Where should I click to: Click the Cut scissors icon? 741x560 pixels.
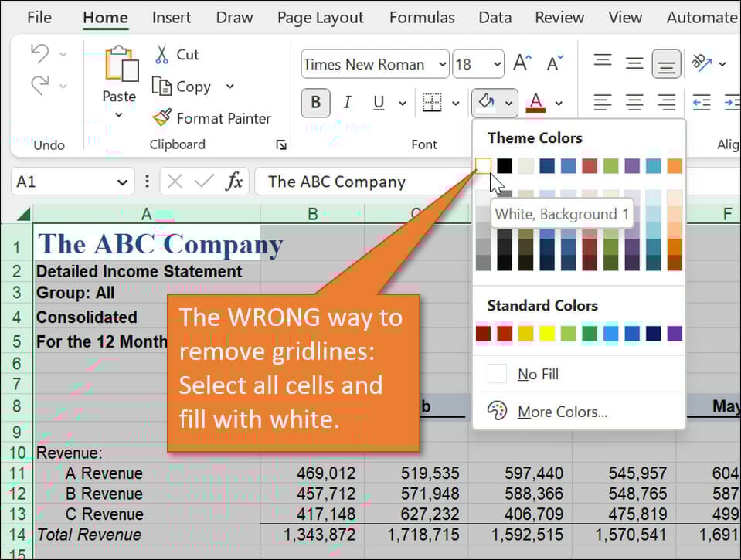click(161, 54)
